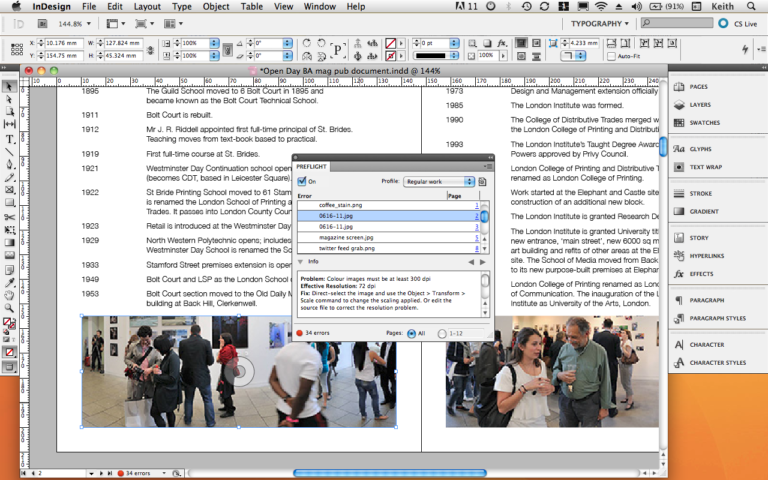The height and width of the screenshot is (480, 768).
Task: Open the Object menu
Action: pyautogui.click(x=216, y=7)
